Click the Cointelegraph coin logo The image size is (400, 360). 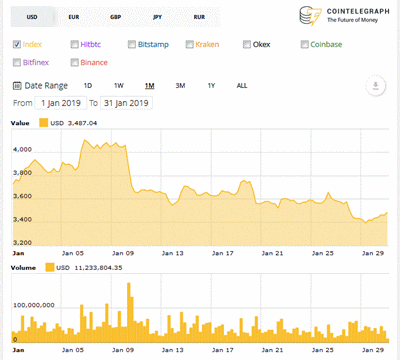[x=310, y=16]
